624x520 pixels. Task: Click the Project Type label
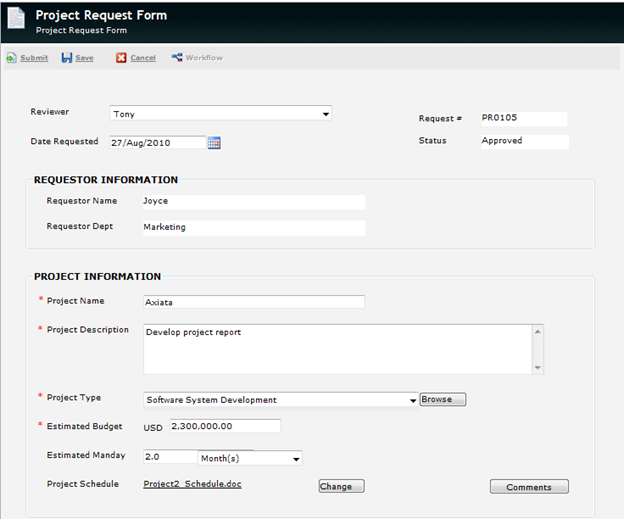(x=74, y=397)
